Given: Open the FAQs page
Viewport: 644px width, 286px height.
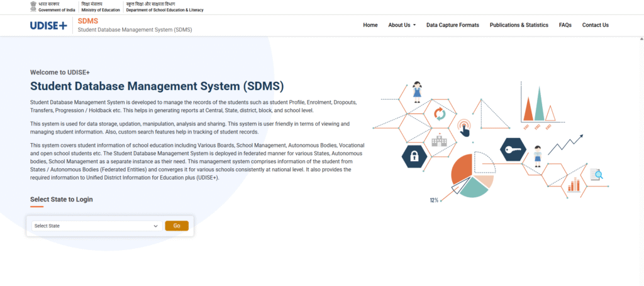Looking at the screenshot, I should (565, 25).
